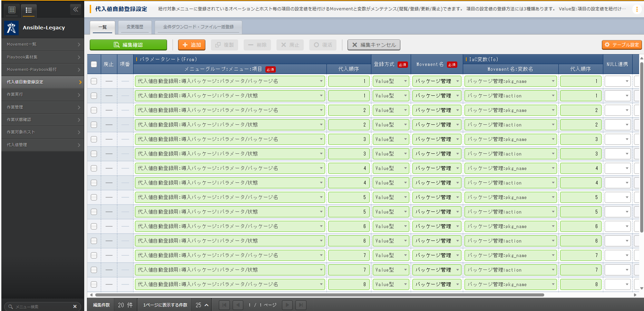
Task: Click the Ansible-Legacy logo icon
Action: tap(11, 28)
